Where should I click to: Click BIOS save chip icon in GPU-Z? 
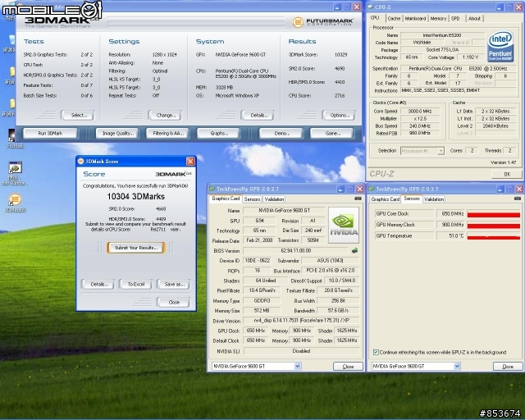tap(354, 250)
